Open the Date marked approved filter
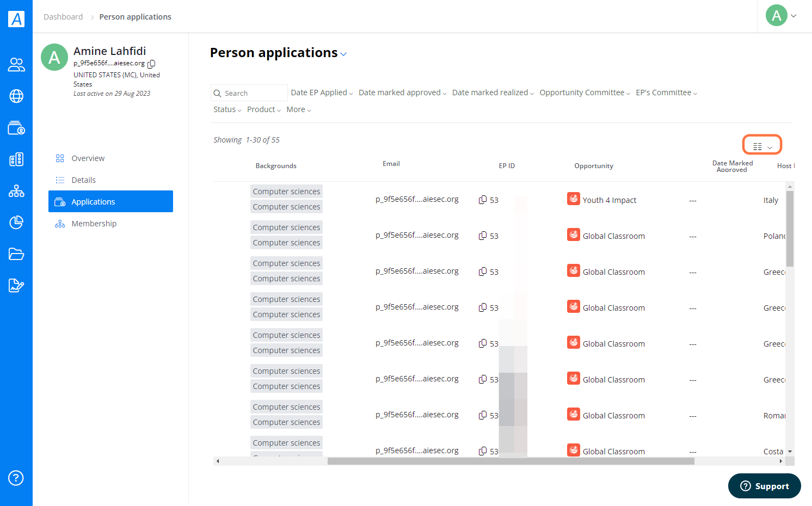812x506 pixels. (x=402, y=92)
